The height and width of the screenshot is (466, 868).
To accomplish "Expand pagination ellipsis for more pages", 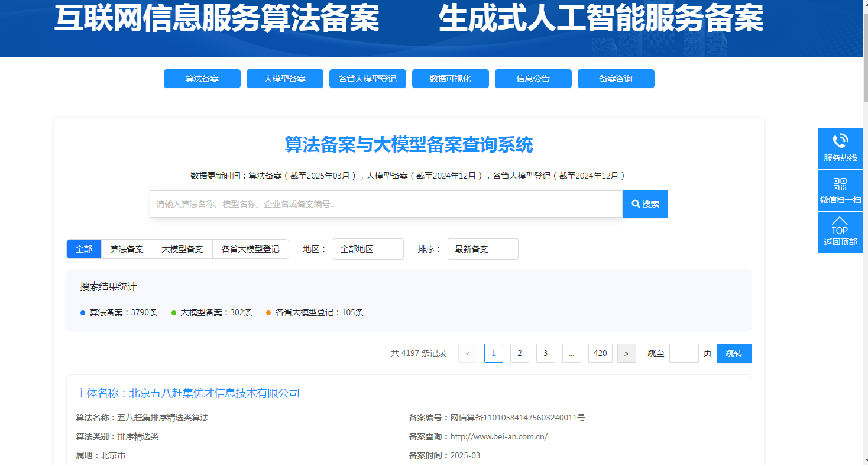I will tap(571, 353).
